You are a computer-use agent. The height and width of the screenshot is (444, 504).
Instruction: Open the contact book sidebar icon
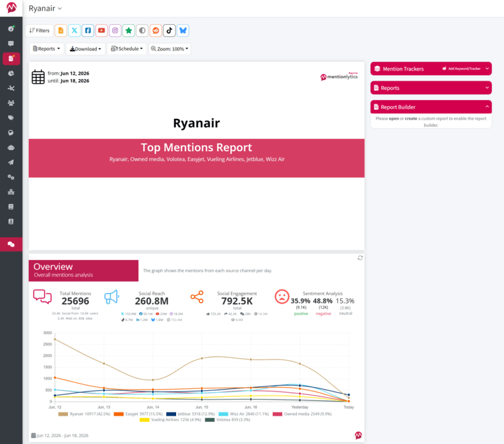coord(11,222)
